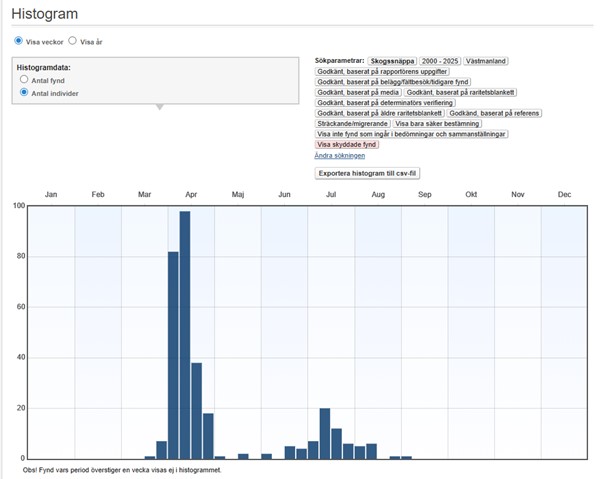Switch histogram to 'Visa år' view

pyautogui.click(x=72, y=41)
